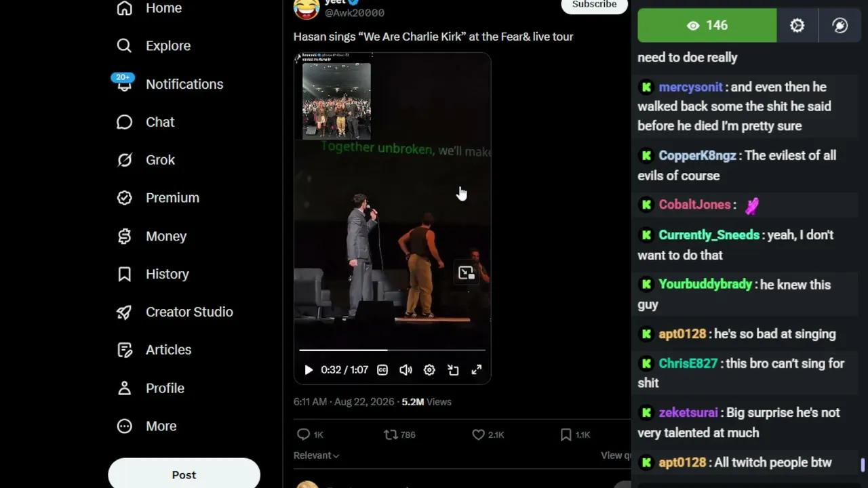868x488 pixels.
Task: Click the plug connection icon in chat header
Action: [x=840, y=26]
